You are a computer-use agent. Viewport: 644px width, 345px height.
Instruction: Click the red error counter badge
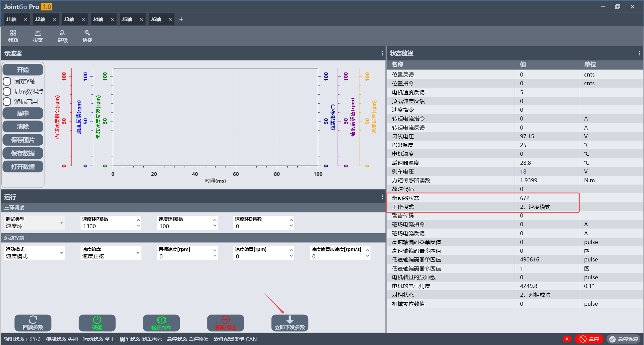[567, 339]
